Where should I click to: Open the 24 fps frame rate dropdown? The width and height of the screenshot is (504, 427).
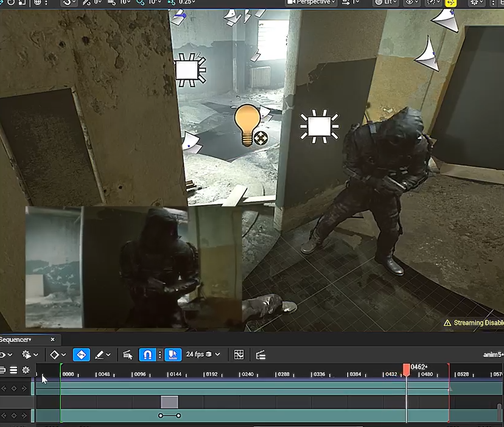tap(203, 355)
